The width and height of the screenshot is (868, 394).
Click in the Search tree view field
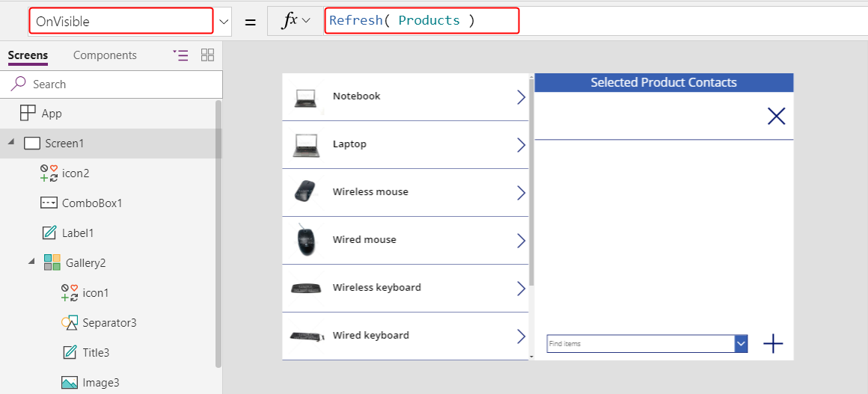120,84
